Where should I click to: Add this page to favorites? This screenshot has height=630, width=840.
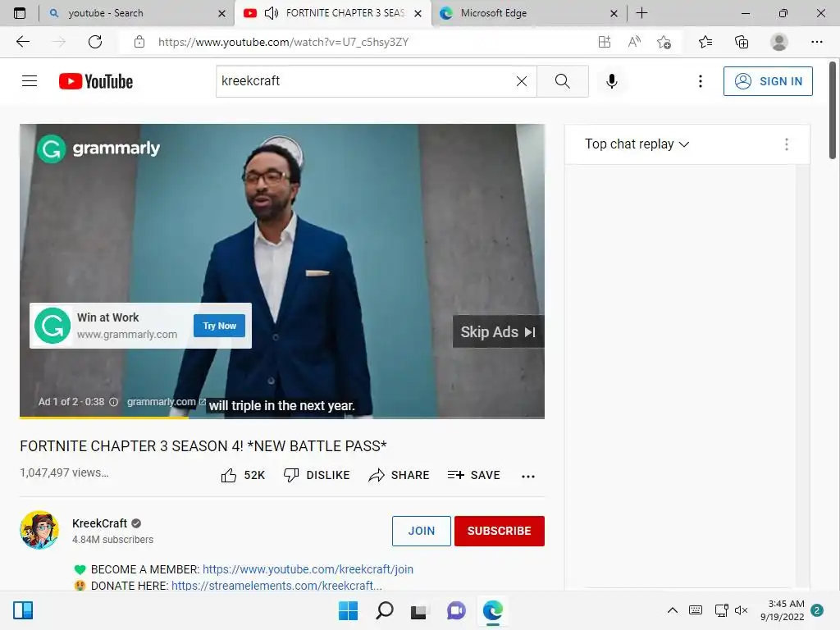click(x=664, y=42)
